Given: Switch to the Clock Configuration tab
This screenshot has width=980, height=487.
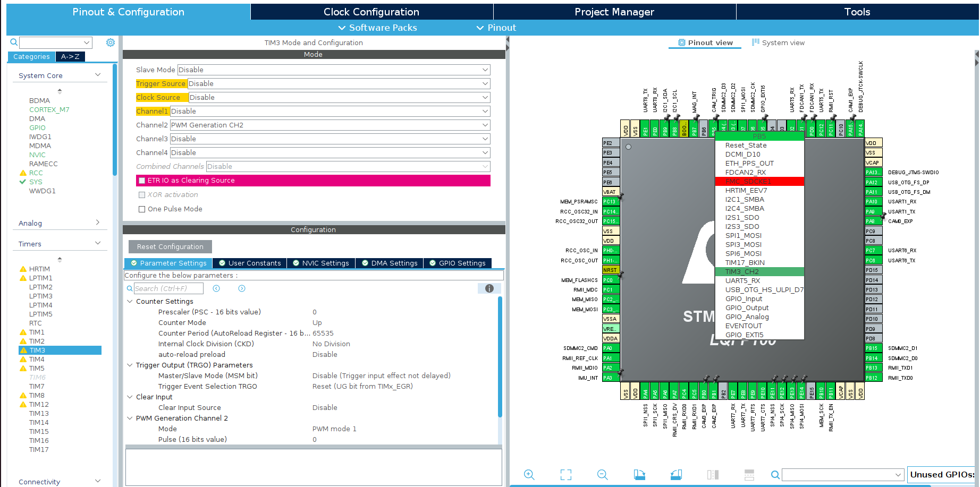Looking at the screenshot, I should coord(371,11).
